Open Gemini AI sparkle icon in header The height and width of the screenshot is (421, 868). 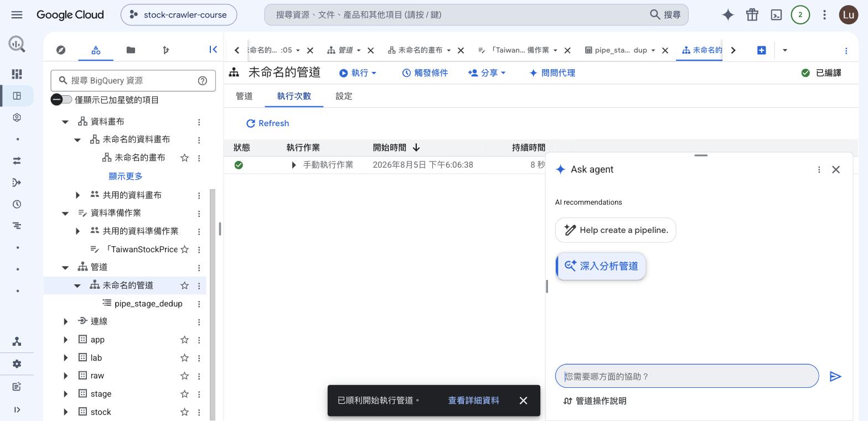(728, 15)
